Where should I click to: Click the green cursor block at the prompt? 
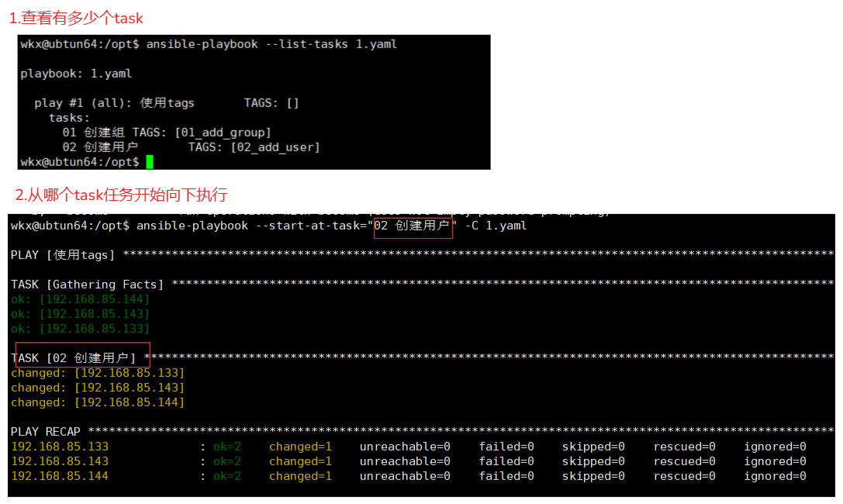150,162
